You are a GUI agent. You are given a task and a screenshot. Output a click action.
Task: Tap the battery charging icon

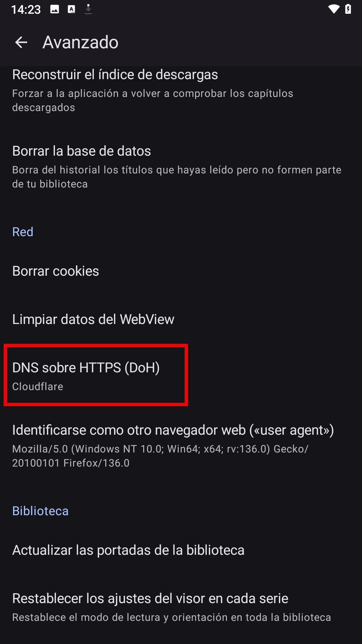tap(348, 9)
